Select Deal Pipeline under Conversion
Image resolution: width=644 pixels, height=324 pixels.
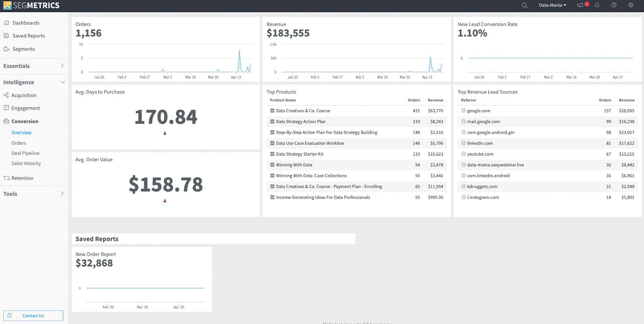(x=25, y=153)
